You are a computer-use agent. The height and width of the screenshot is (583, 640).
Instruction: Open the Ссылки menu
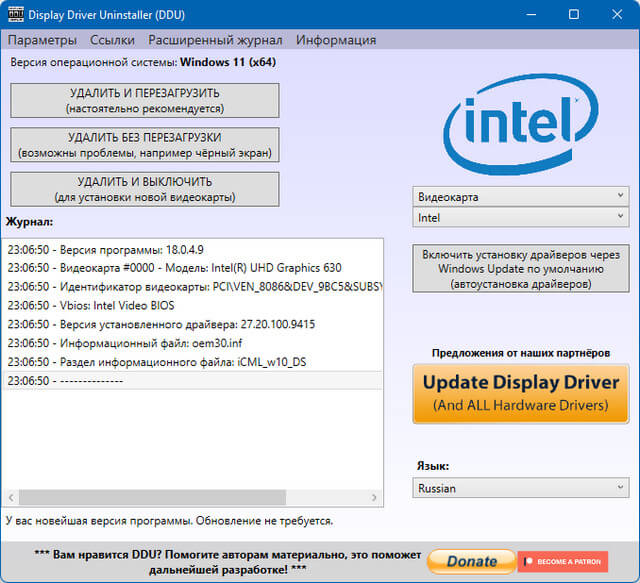pyautogui.click(x=113, y=40)
